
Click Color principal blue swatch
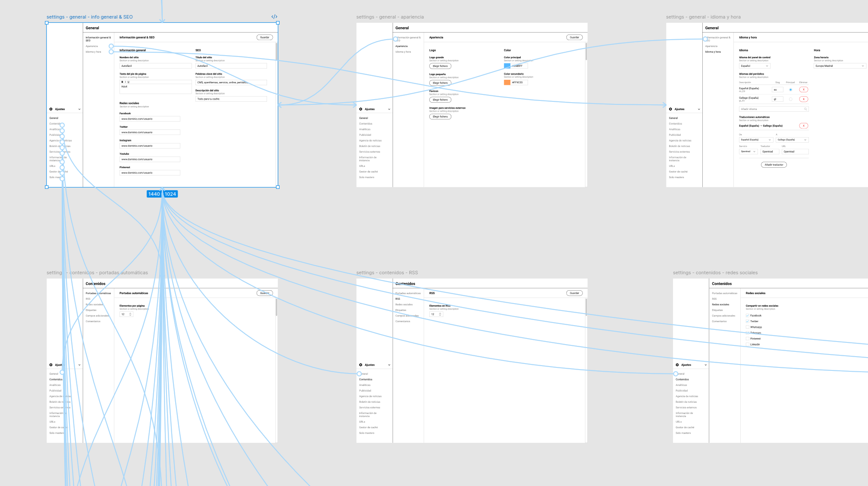pyautogui.click(x=507, y=66)
